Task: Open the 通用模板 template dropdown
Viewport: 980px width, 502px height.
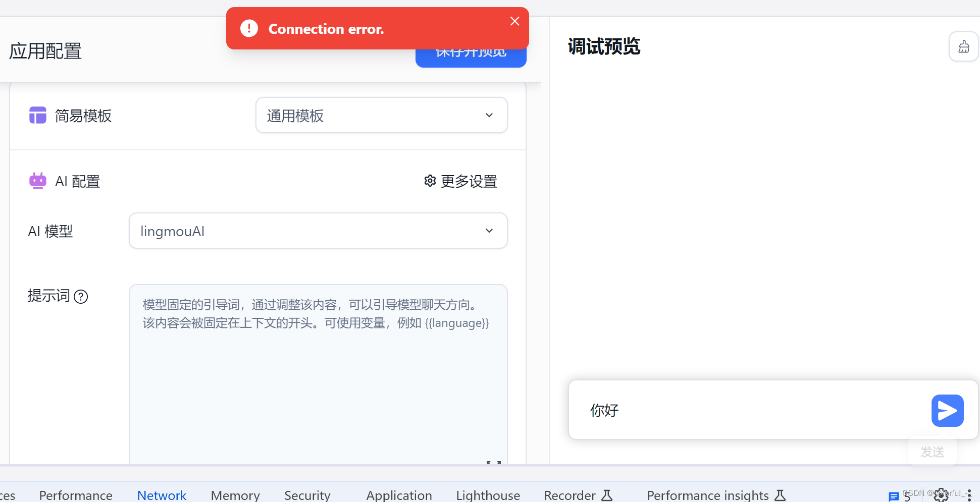Action: click(x=381, y=115)
